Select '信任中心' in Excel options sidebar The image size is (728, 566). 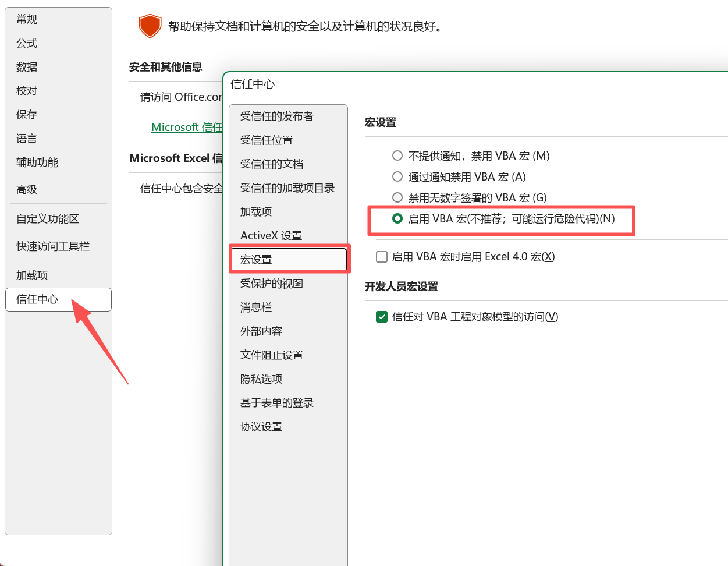coord(37,299)
